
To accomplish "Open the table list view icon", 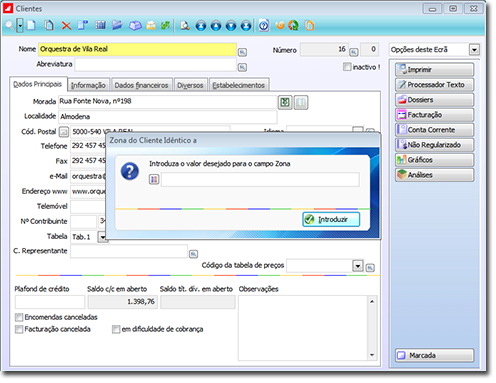I will coord(100,25).
